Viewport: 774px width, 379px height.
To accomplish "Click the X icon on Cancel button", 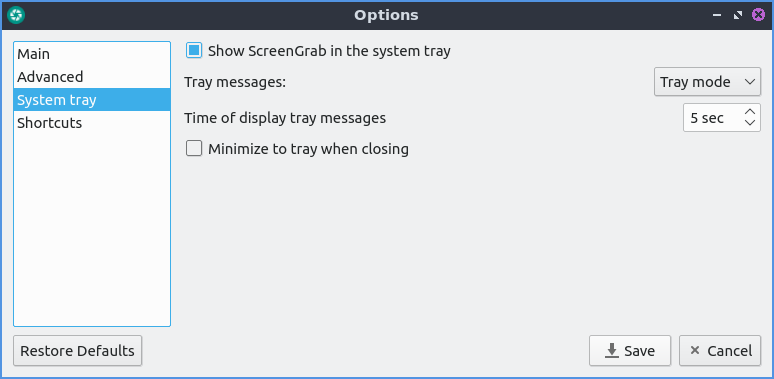I will tap(695, 350).
